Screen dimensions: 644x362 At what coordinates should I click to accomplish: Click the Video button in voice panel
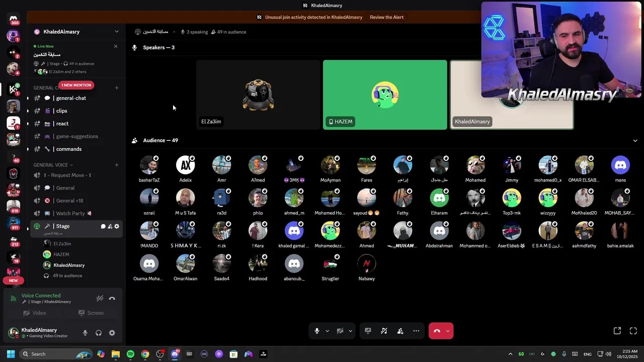(x=35, y=313)
